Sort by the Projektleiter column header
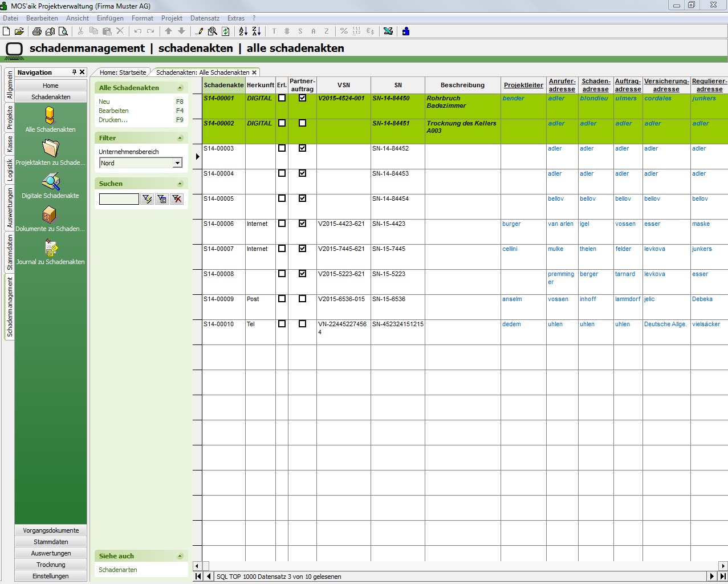 (523, 85)
